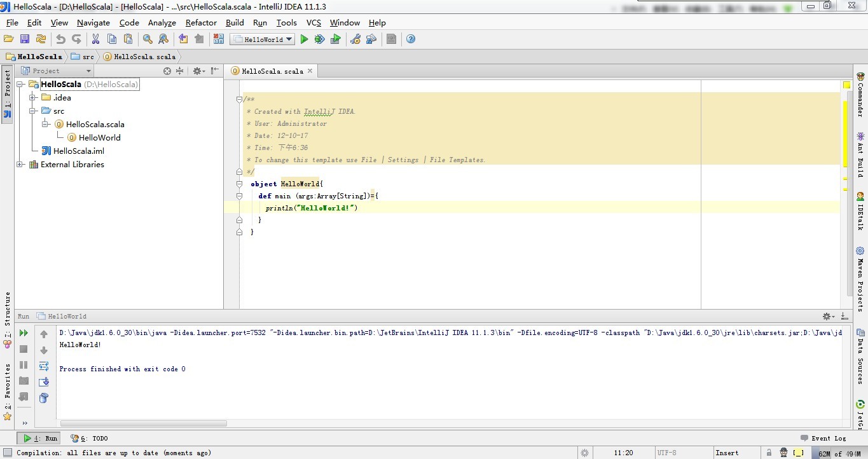Screen dimensions: 868x459
Task: Click the Paste clipboard icon
Action: click(x=127, y=39)
